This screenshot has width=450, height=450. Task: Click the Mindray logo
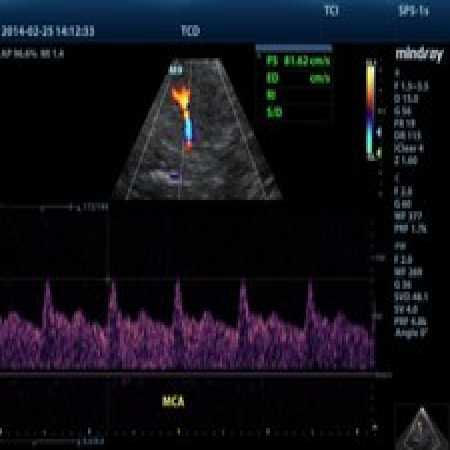click(x=420, y=54)
